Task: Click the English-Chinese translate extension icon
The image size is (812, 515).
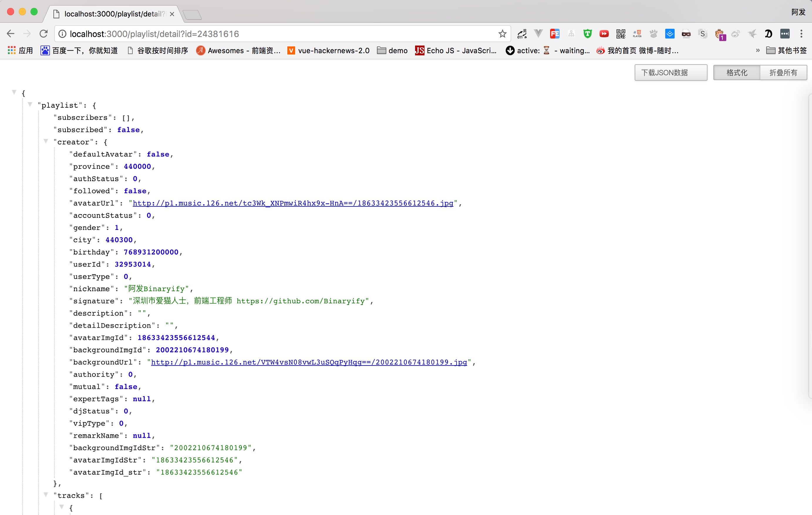Action: pos(522,34)
